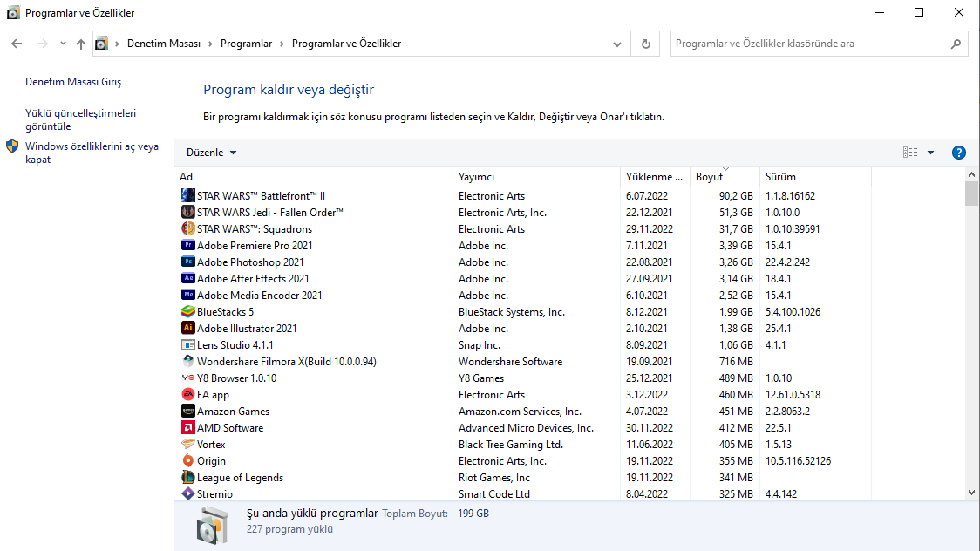This screenshot has width=980, height=551.
Task: Navigate to Denetim Masası breadcrumb
Action: (x=164, y=44)
